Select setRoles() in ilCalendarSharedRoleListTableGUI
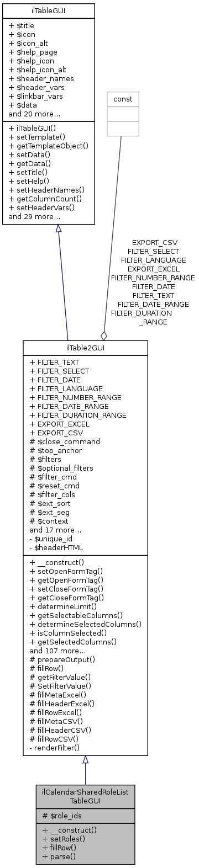 point(61,838)
